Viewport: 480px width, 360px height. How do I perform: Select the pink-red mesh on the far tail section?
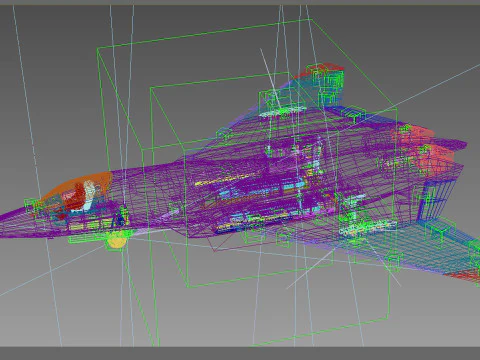click(x=423, y=152)
